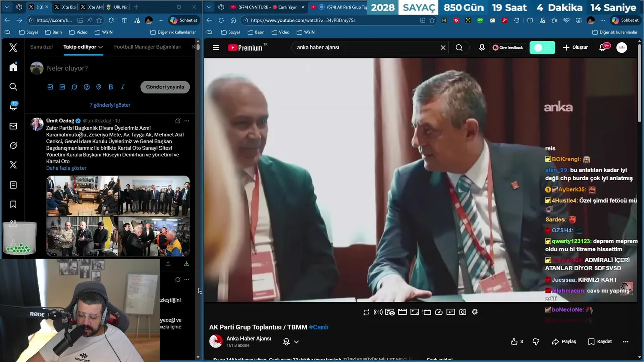Open the X Home icon in sidebar

(13, 67)
